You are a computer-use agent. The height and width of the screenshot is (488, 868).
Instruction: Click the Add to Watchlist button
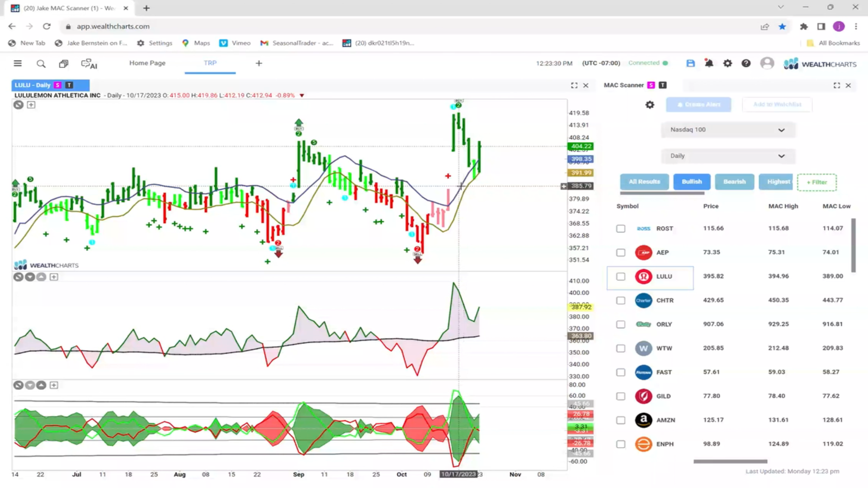click(777, 104)
